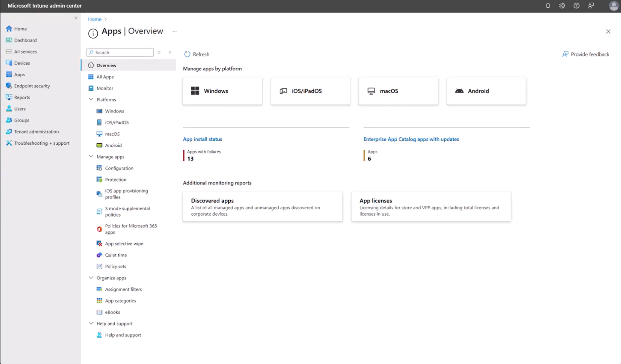Open the Reports section
The image size is (621, 364).
coord(22,97)
